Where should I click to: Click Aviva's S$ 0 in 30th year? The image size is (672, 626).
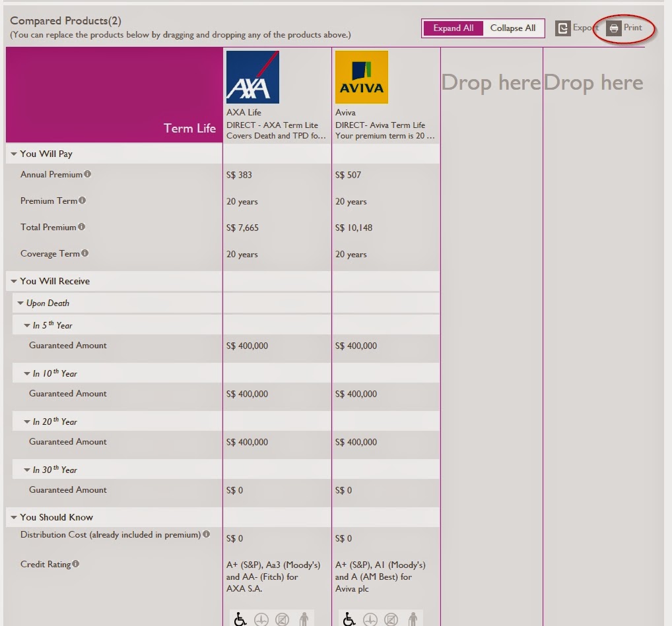point(343,490)
